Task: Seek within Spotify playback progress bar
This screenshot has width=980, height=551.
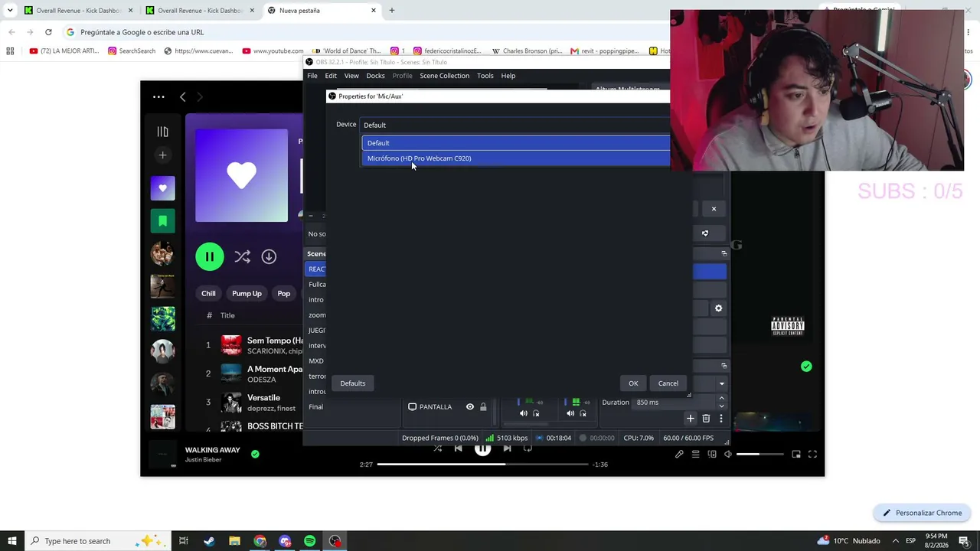Action: click(x=482, y=465)
